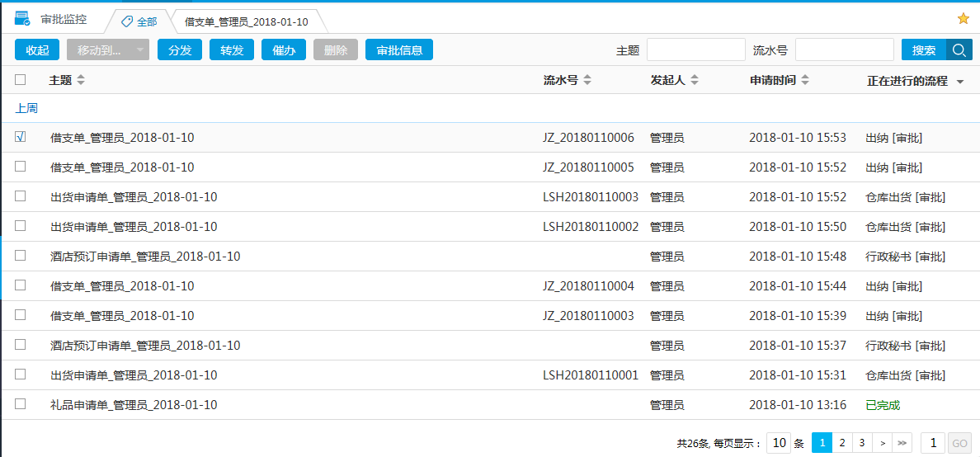Open the 借支单_管理员_2018-01-10 tab
This screenshot has height=457, width=980.
click(246, 21)
